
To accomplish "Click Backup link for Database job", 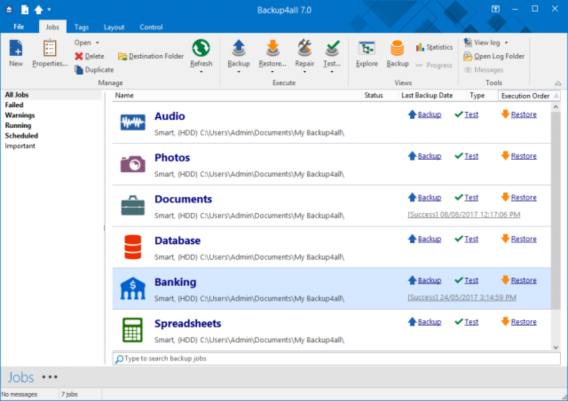I will [x=429, y=239].
